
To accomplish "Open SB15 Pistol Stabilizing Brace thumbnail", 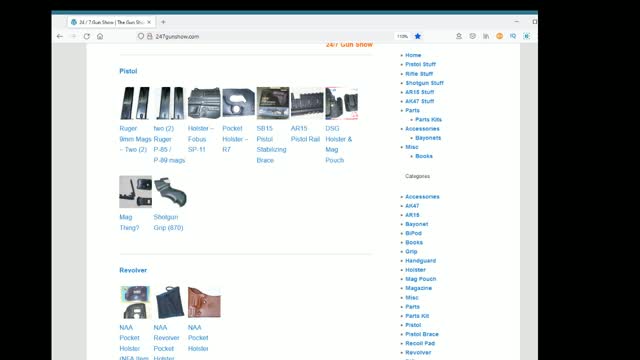I will click(x=273, y=103).
